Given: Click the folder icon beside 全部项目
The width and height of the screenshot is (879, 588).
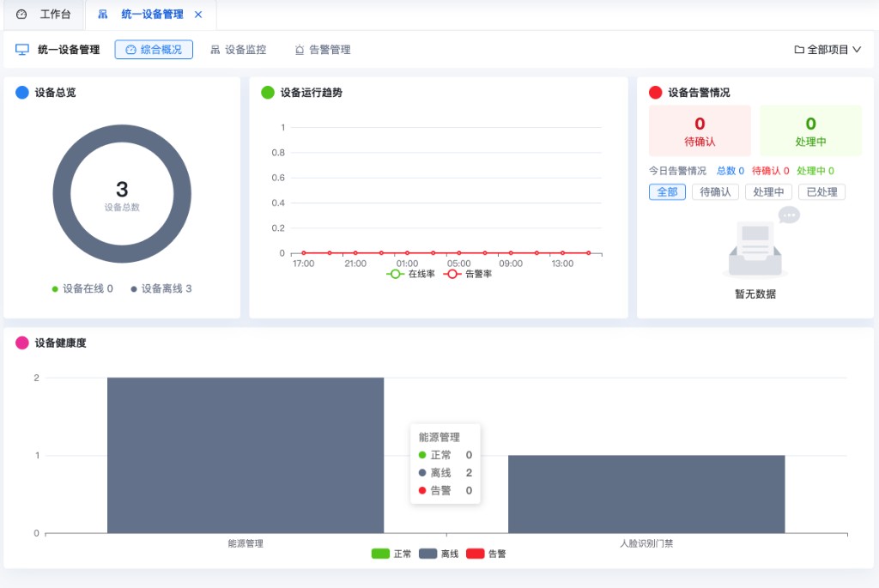Looking at the screenshot, I should (x=799, y=49).
